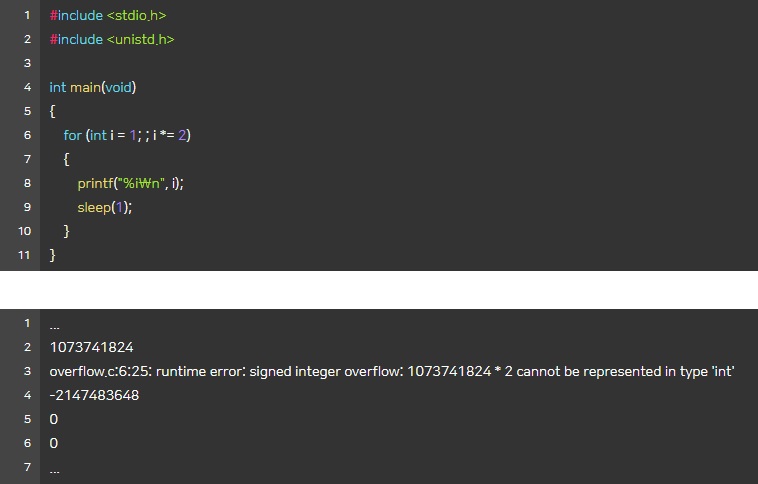758x484 pixels.
Task: Select line number 8 in the gutter
Action: tap(27, 183)
